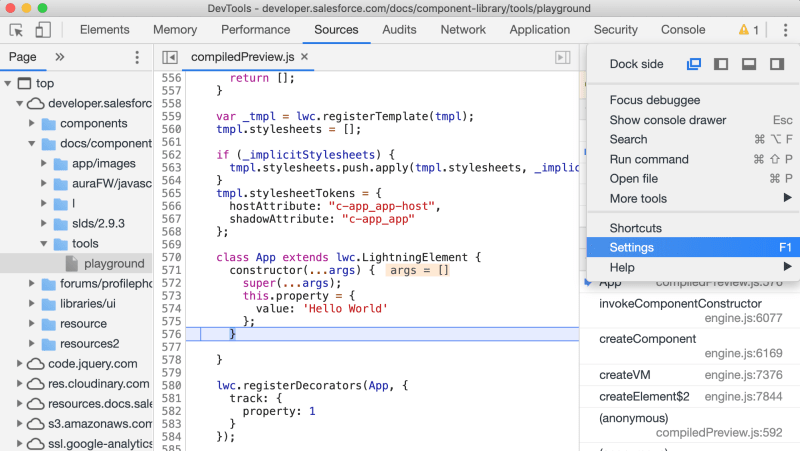Show more navigator tabs chevron
Viewport: 800px width, 451px height.
(x=60, y=57)
